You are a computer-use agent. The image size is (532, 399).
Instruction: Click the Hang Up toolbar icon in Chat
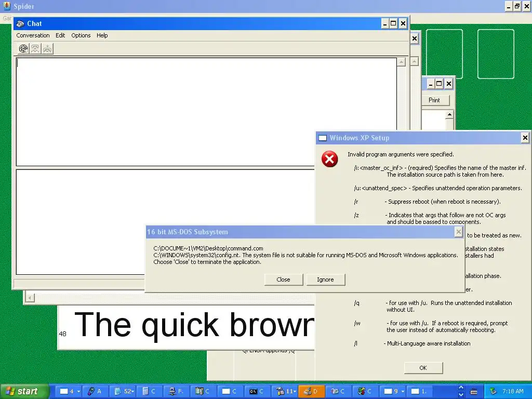click(x=47, y=49)
